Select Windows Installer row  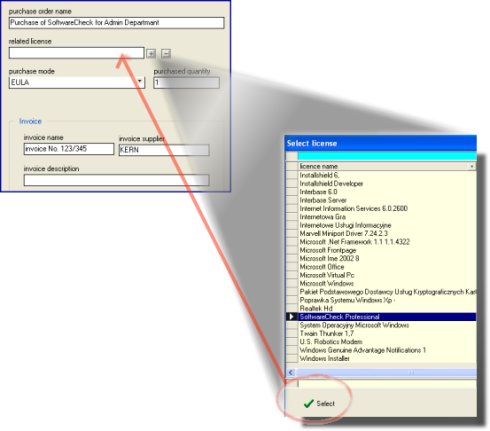point(387,358)
